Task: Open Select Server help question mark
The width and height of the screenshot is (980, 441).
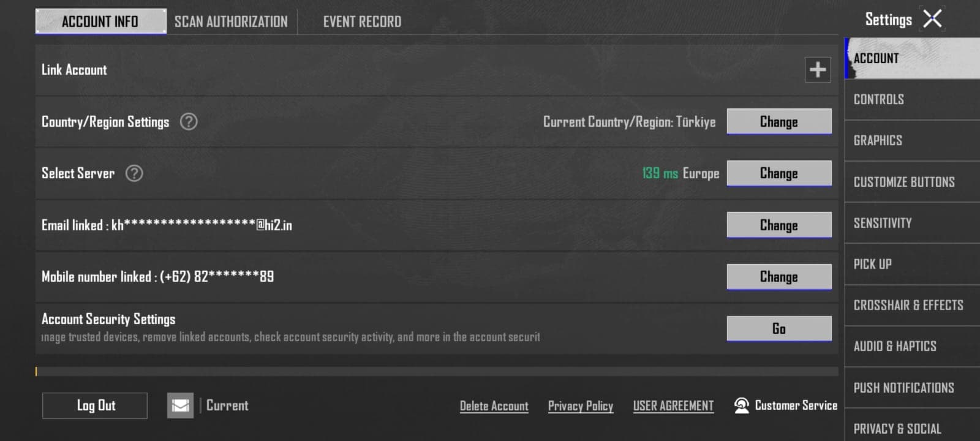Action: click(134, 173)
